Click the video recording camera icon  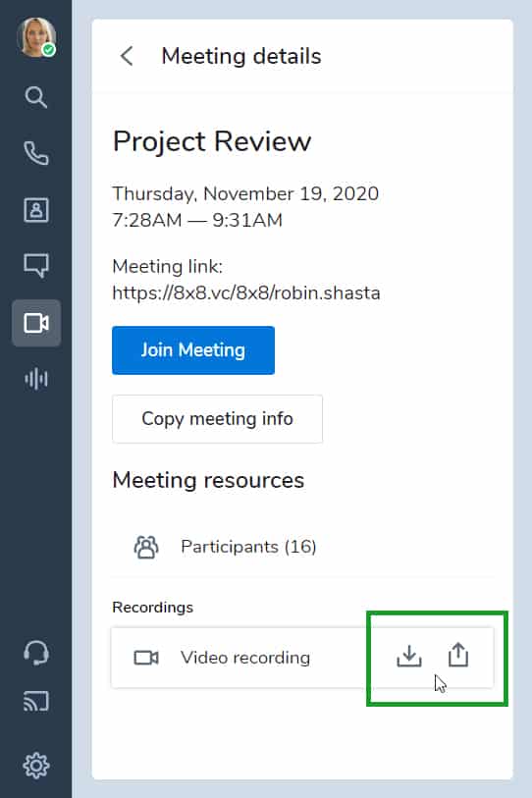[146, 658]
